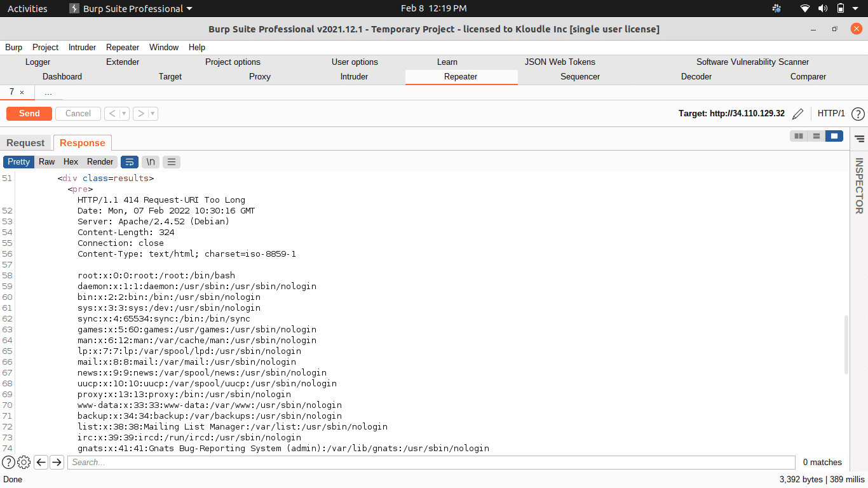
Task: Go to next search match arrow
Action: click(x=57, y=463)
